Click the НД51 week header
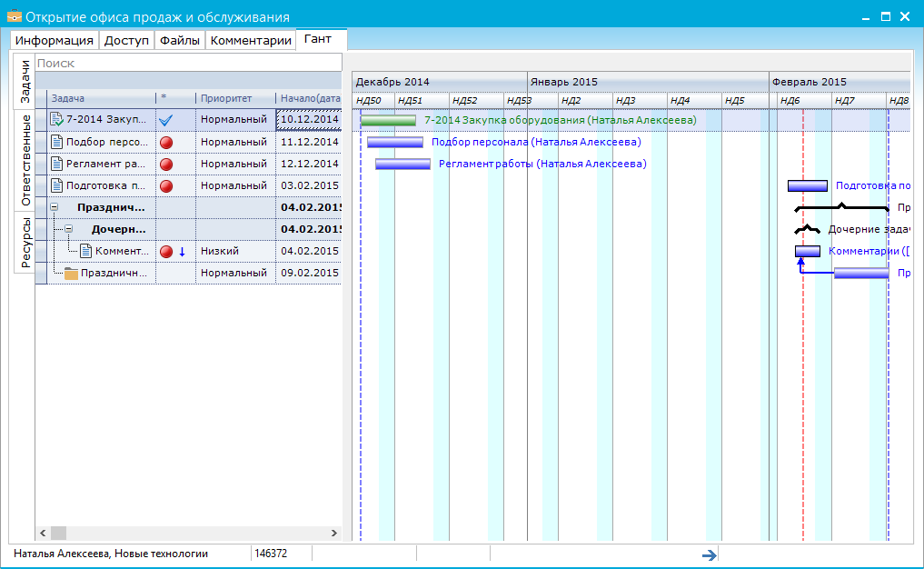 click(422, 100)
